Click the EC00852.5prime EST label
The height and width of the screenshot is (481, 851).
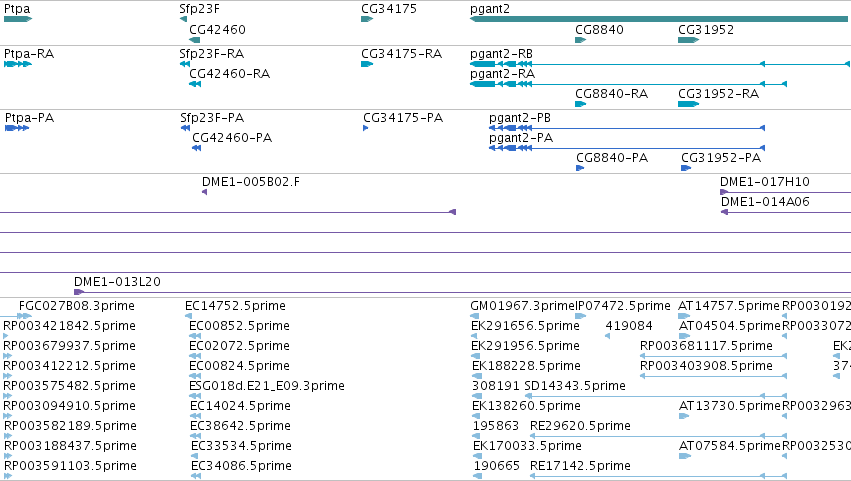239,326
